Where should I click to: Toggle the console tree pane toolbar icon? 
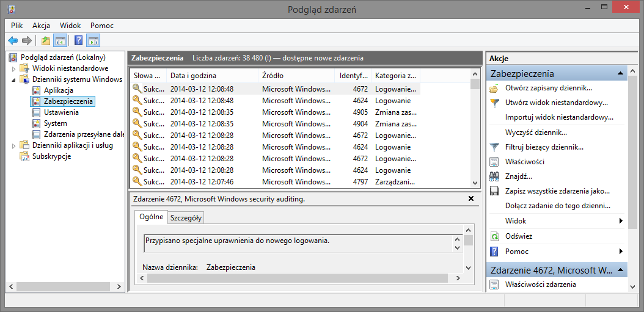tap(60, 41)
